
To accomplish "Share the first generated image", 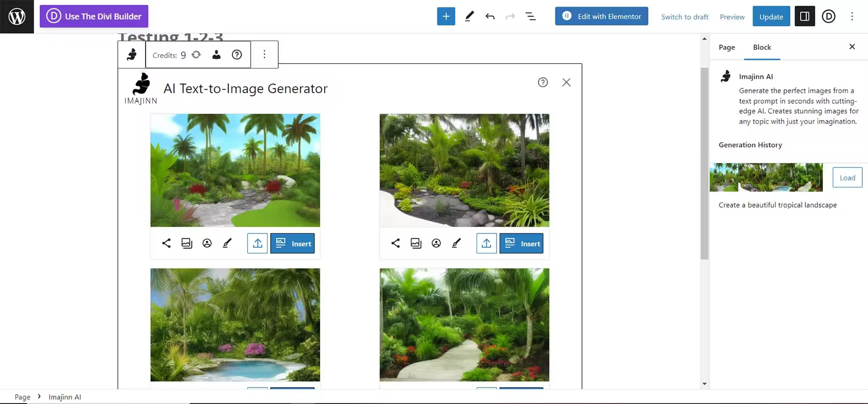I will [x=166, y=243].
